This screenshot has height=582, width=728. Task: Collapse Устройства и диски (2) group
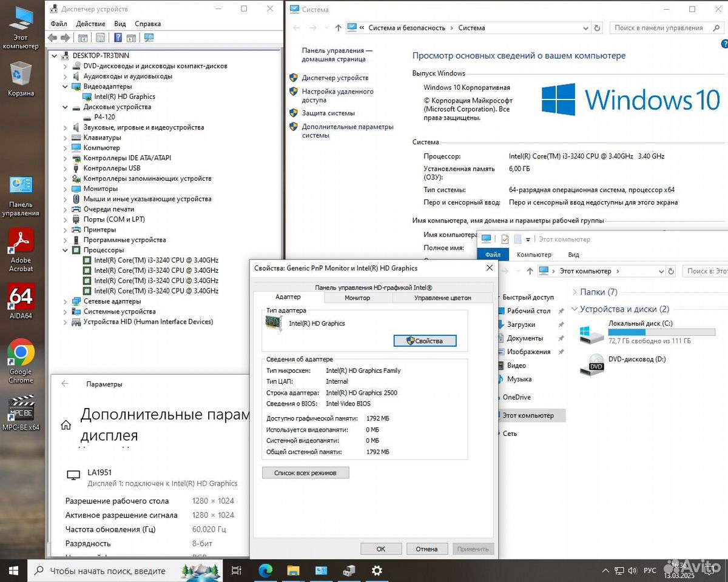coord(574,309)
